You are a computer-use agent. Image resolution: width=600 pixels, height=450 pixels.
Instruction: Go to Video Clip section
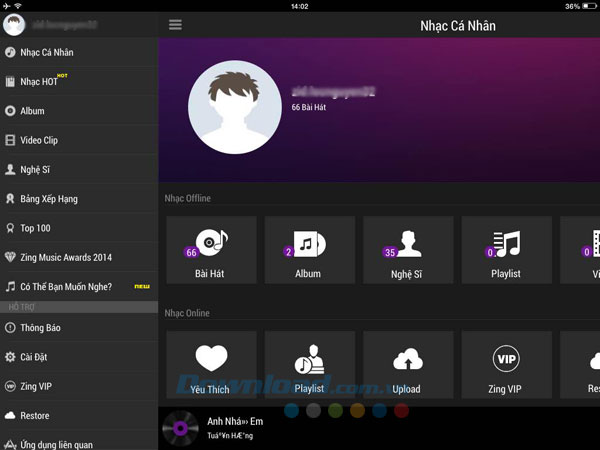click(79, 140)
